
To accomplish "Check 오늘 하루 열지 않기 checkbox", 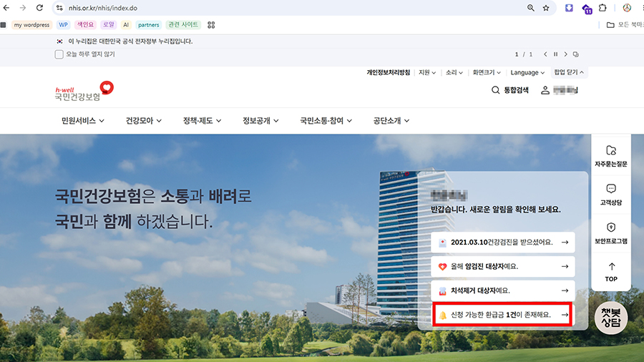I will 59,54.
